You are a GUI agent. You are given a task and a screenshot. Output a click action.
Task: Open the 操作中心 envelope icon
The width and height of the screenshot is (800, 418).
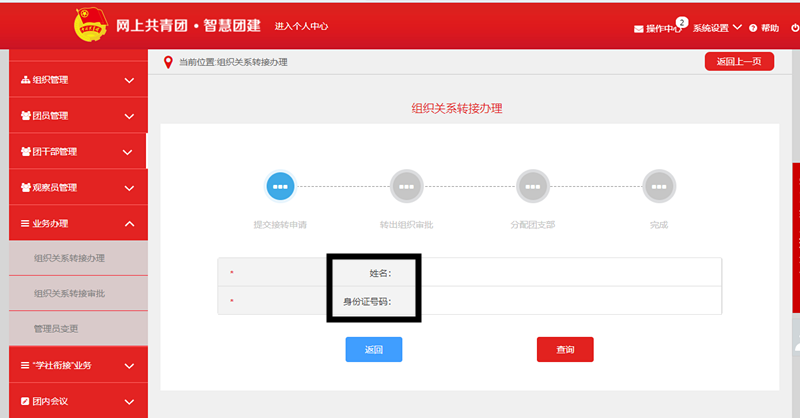[638, 29]
